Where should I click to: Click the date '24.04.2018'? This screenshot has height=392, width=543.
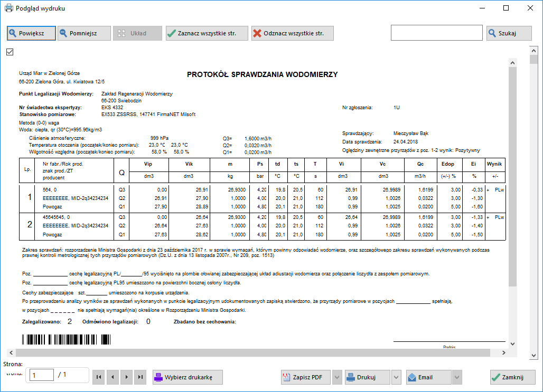pyautogui.click(x=406, y=142)
